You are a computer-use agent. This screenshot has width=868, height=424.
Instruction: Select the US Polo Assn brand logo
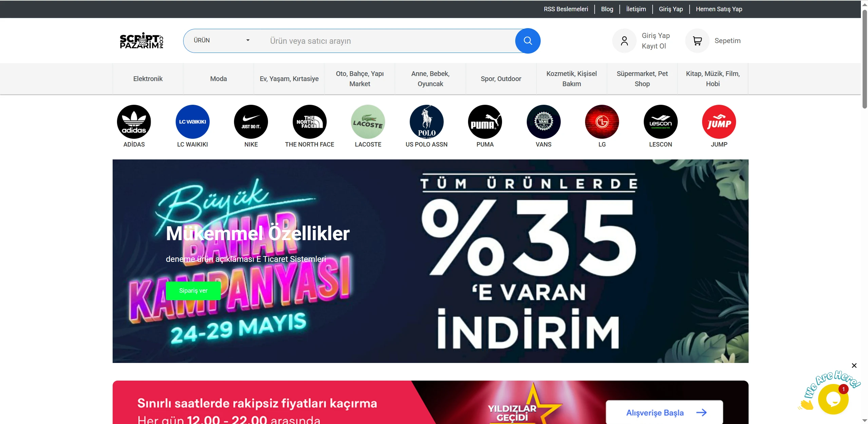click(427, 122)
